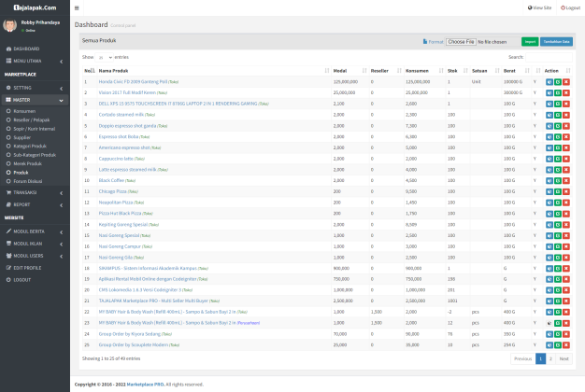The image size is (585, 392).
Task: Click the green Import button
Action: (x=529, y=42)
